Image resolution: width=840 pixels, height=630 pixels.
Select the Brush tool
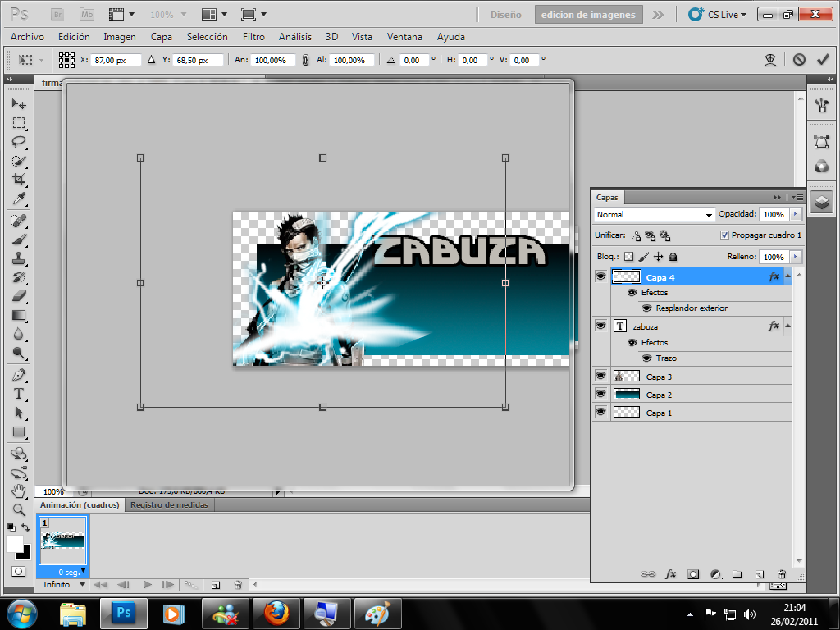coord(19,240)
